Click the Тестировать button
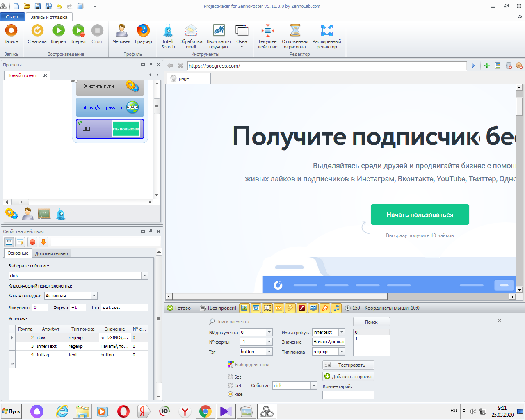Image resolution: width=525 pixels, height=420 pixels. (x=348, y=365)
